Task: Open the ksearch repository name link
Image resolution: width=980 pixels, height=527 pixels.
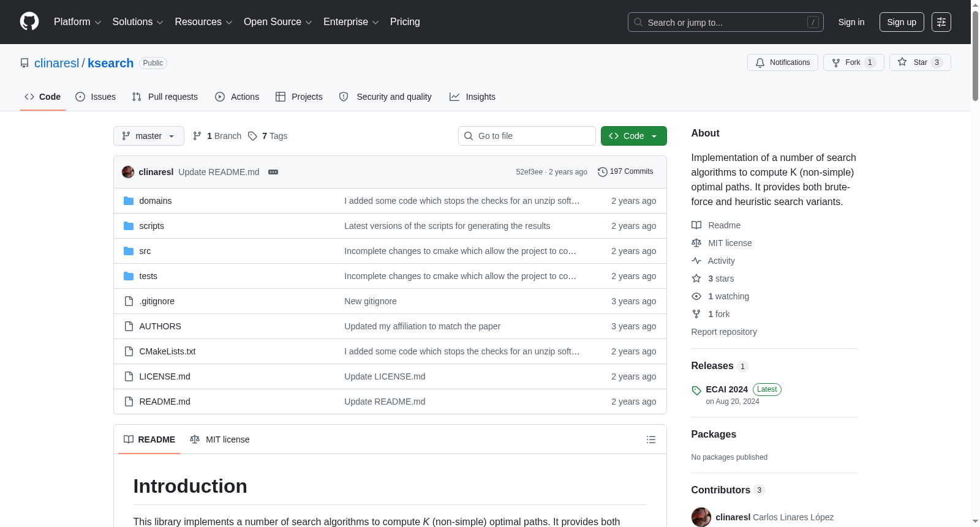Action: (110, 63)
